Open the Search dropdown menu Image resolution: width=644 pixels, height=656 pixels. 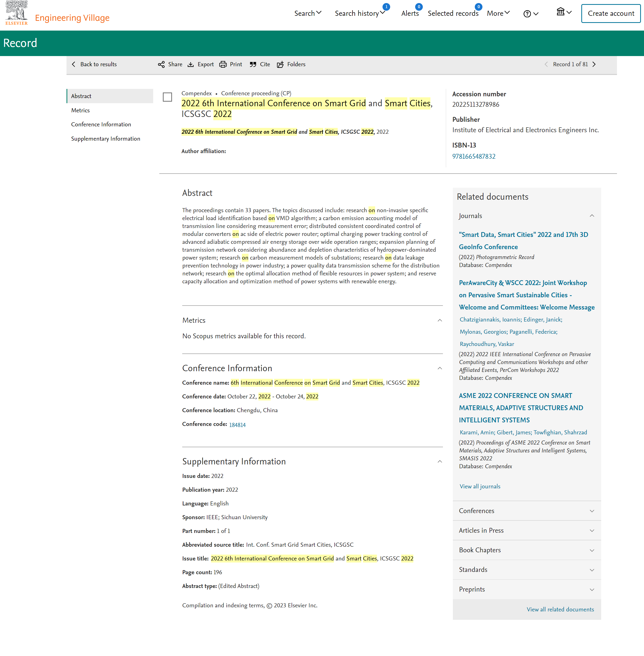coord(308,13)
